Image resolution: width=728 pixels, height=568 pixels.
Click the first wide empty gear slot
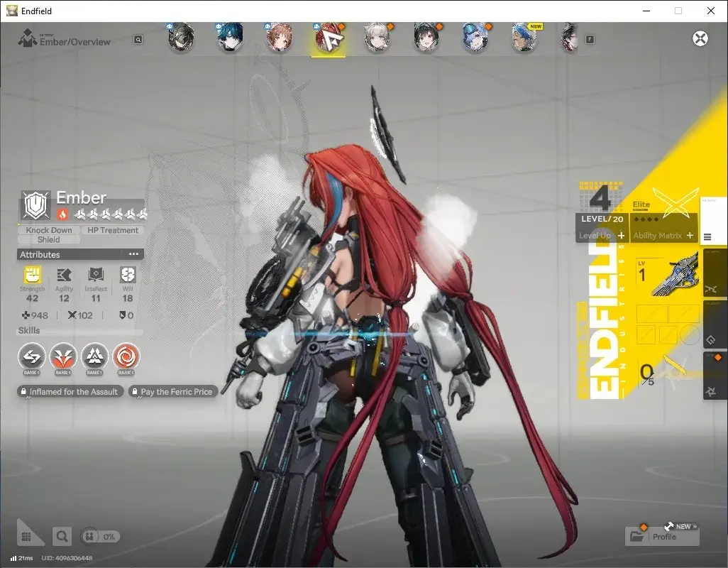tap(652, 314)
